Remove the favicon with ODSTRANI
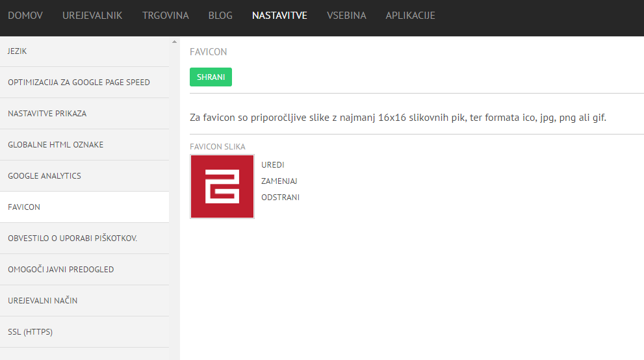 click(280, 198)
